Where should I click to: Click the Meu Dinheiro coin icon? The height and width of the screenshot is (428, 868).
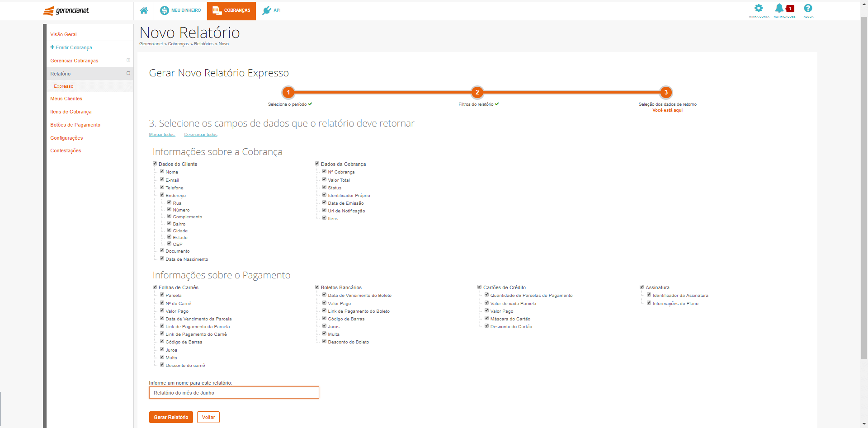pyautogui.click(x=164, y=10)
